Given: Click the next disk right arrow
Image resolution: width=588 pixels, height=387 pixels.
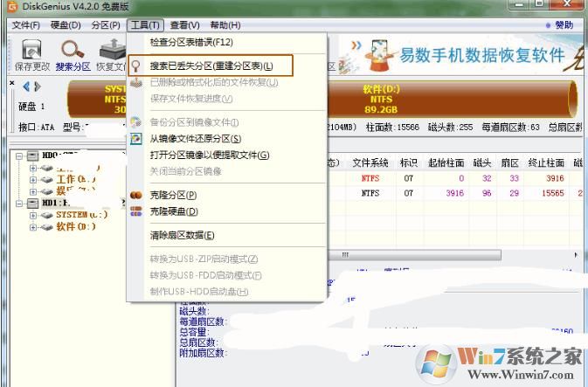Looking at the screenshot, I should (38, 86).
